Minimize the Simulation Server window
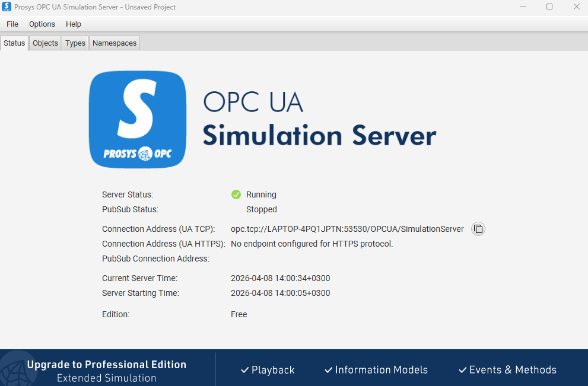 pyautogui.click(x=522, y=7)
